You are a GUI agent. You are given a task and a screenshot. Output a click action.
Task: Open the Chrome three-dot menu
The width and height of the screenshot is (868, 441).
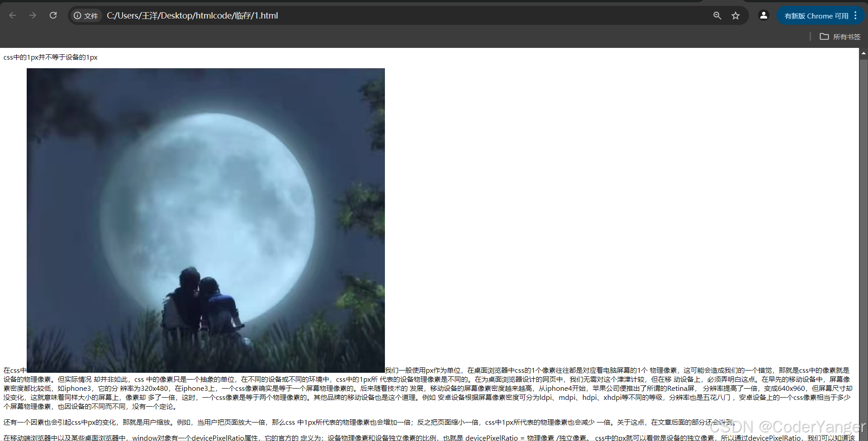[855, 16]
